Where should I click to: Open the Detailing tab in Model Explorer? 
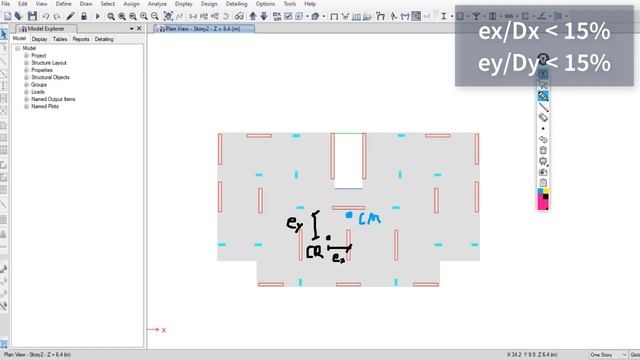(104, 39)
